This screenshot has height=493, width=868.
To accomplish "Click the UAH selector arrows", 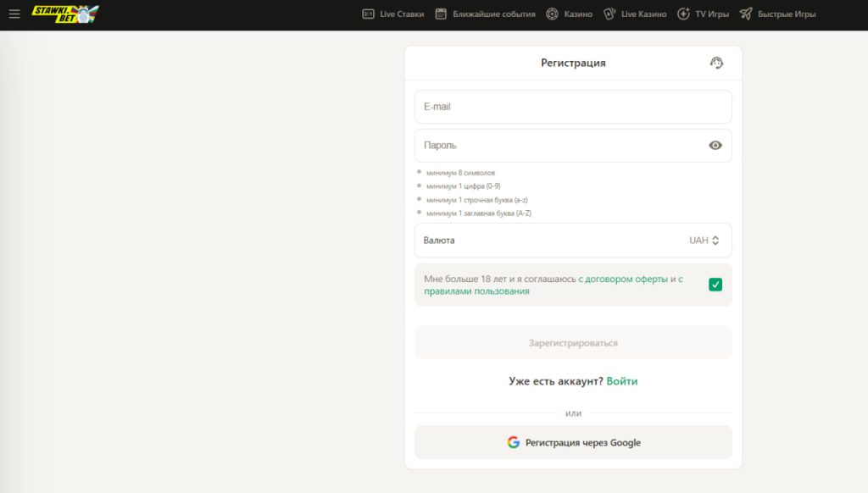I will (x=715, y=241).
